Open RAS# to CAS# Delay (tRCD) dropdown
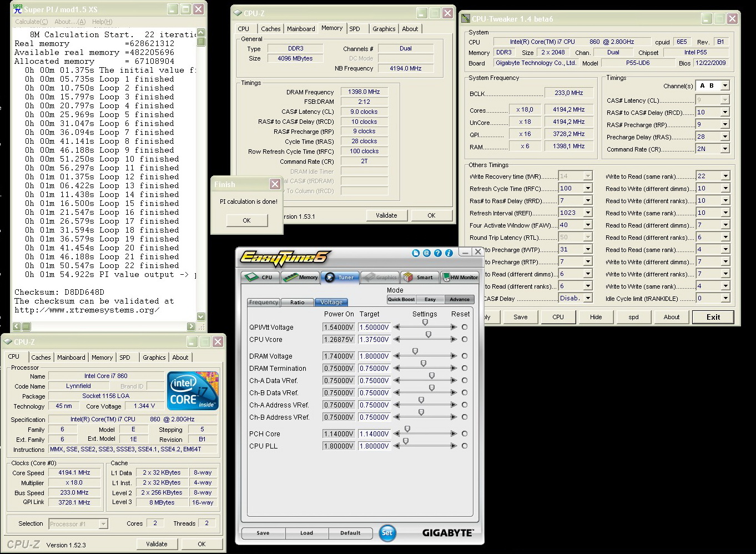Screen dimensions: 756x554 [x=725, y=112]
